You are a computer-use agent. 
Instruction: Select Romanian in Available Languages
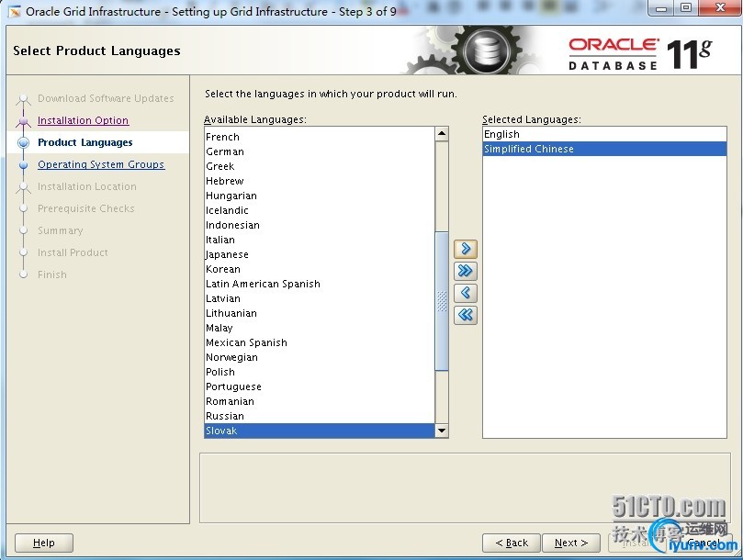tap(320, 401)
